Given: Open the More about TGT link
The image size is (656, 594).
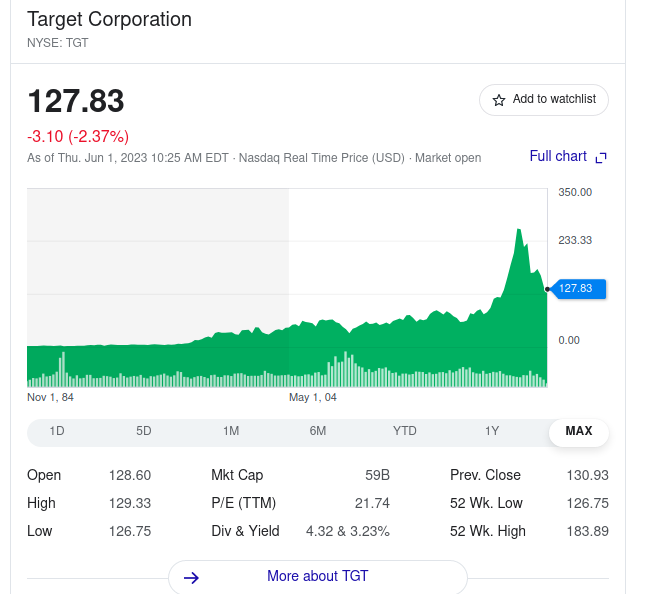Looking at the screenshot, I should tap(318, 576).
